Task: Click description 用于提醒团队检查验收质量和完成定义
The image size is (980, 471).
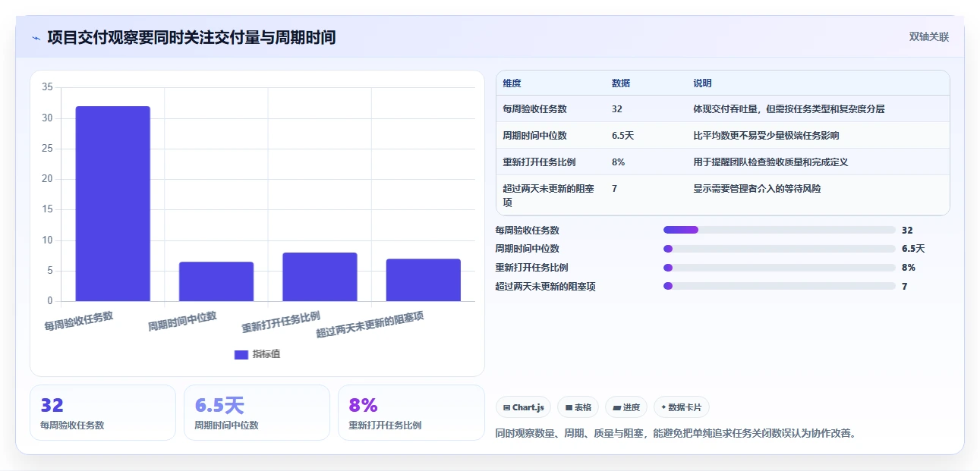Action: (770, 162)
